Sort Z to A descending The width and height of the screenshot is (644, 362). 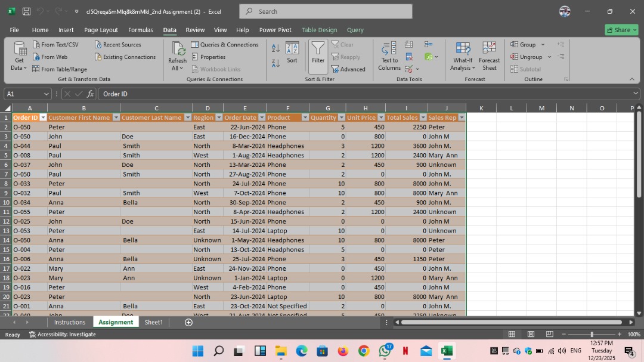(275, 63)
